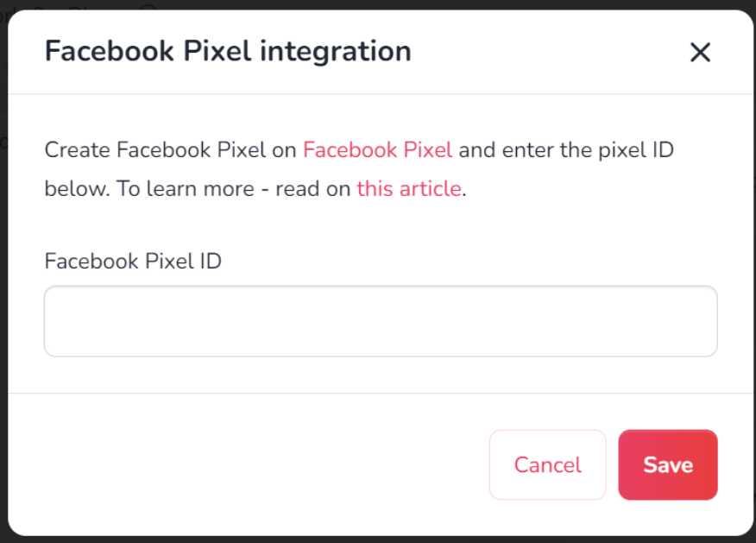Viewport: 756px width, 543px height.
Task: Cancel the pixel integration with the outlined button
Action: [548, 465]
